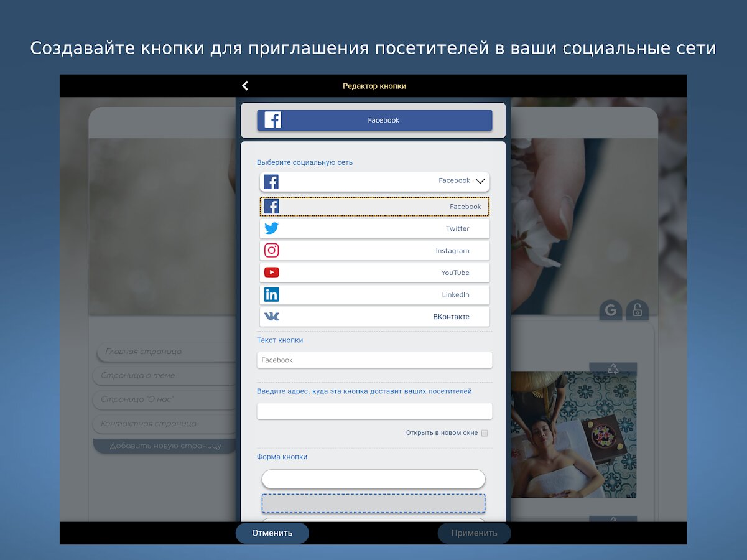
Task: Click the button text input field
Action: [374, 360]
